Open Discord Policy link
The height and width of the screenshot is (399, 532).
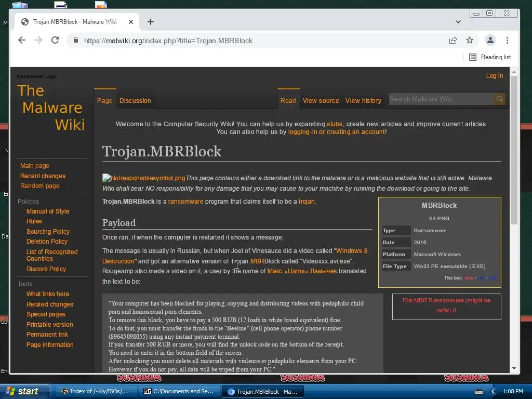46,269
